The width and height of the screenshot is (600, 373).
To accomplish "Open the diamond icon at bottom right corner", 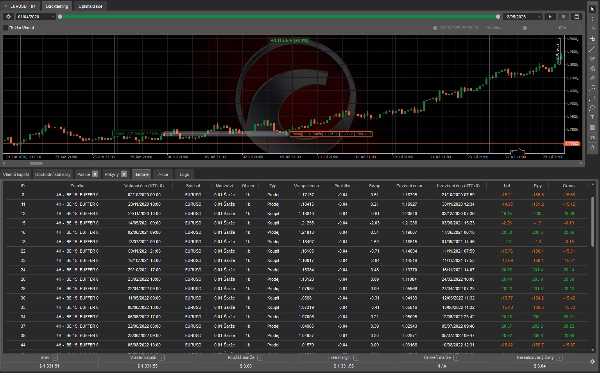I will point(592,361).
